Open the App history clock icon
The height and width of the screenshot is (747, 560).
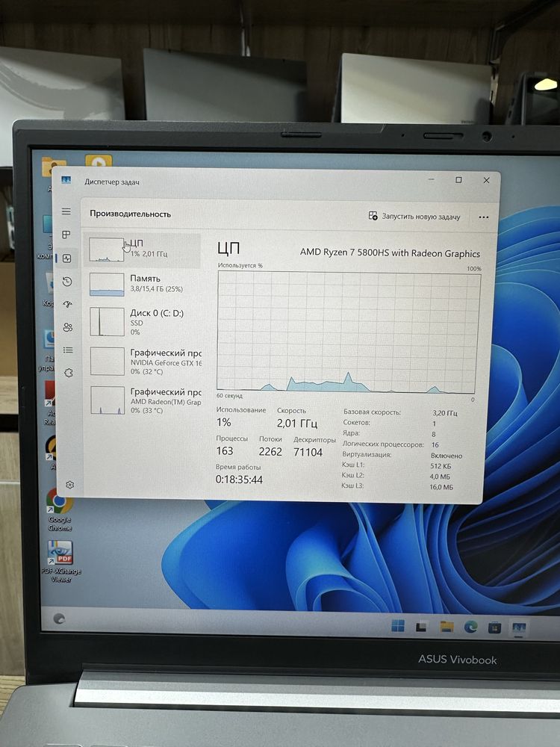(67, 282)
